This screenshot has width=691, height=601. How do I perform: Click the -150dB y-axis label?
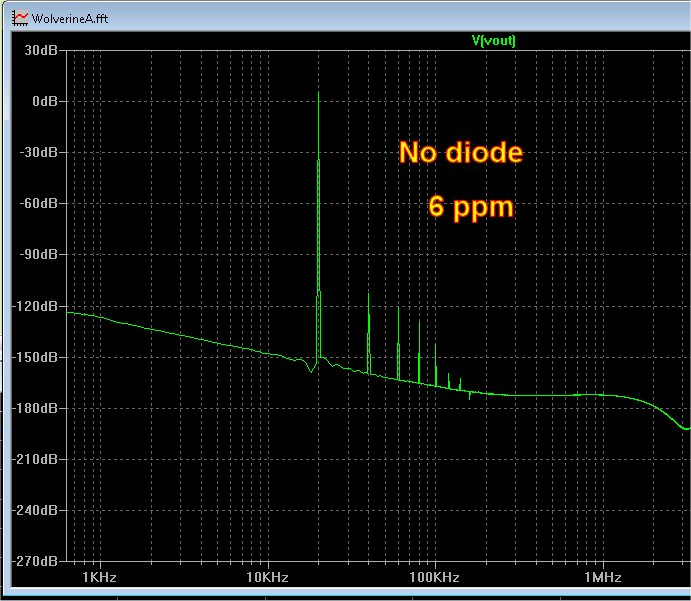[35, 357]
